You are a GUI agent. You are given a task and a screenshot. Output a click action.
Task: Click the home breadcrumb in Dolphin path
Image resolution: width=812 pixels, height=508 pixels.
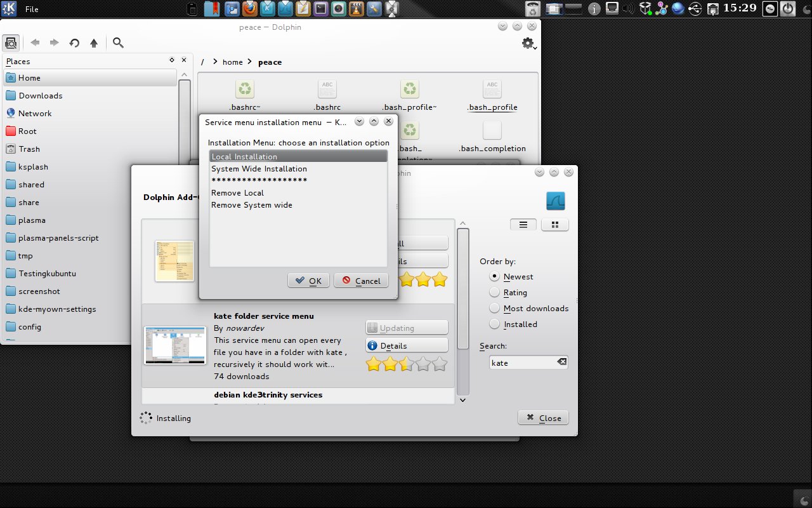coord(233,62)
